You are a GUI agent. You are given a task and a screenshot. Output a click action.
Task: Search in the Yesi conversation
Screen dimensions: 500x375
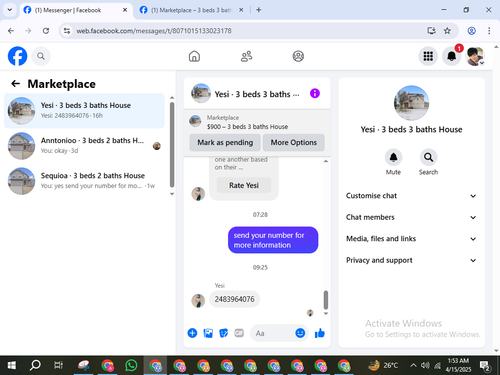click(x=428, y=157)
